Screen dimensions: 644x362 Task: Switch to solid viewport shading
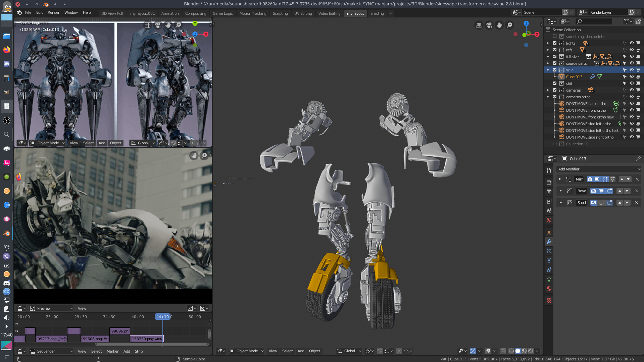[x=518, y=351]
